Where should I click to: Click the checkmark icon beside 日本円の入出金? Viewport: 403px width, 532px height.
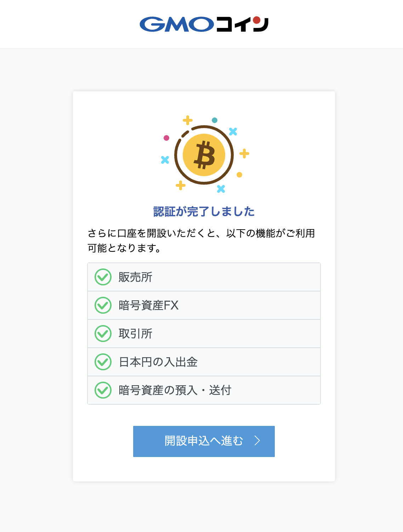pos(103,362)
